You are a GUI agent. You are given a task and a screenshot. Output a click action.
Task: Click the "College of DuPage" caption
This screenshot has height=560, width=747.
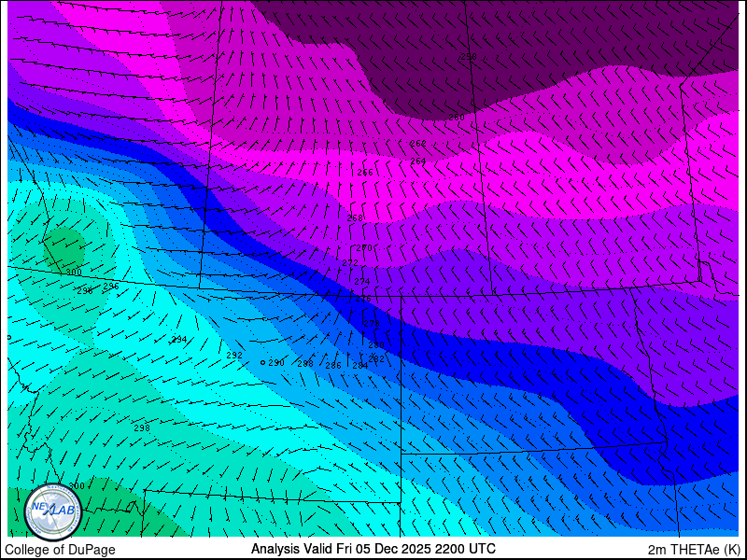60,550
